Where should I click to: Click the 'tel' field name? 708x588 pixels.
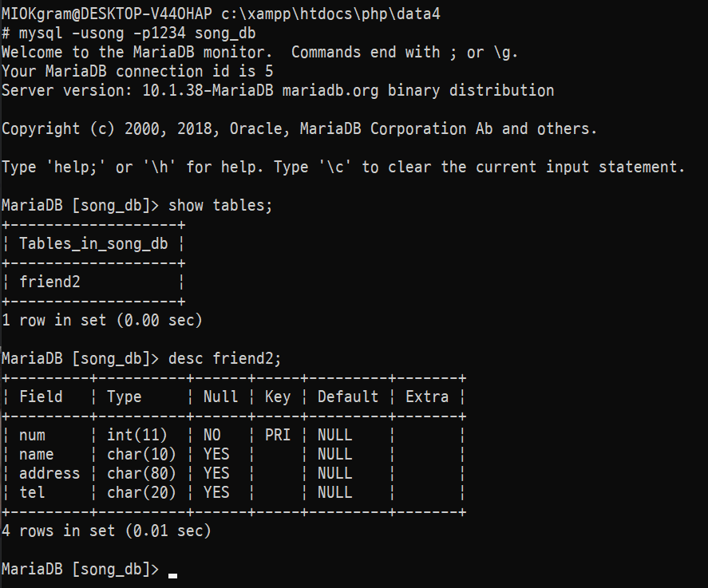tap(33, 492)
